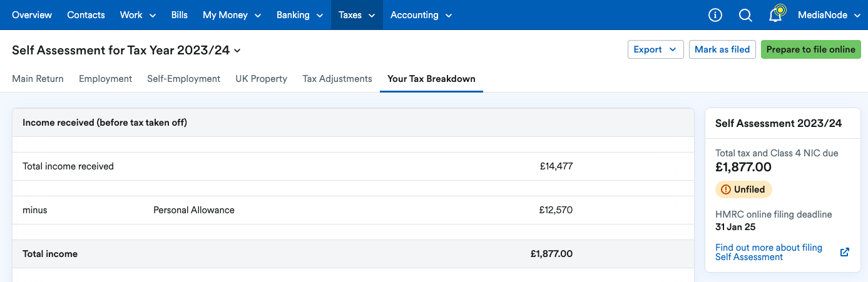The image size is (868, 282).
Task: Click Total tax and Class 4 NIC due label
Action: [x=777, y=153]
